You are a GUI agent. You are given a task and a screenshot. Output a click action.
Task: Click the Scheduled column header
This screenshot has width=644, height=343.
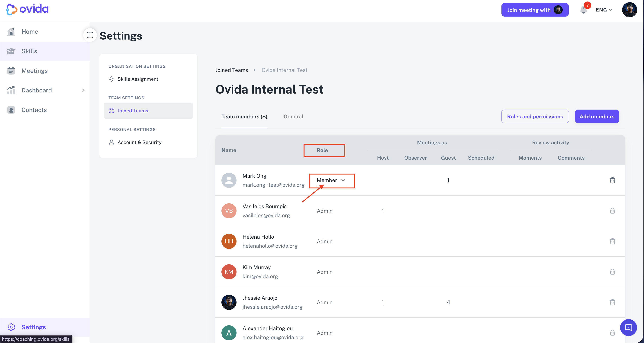click(x=481, y=158)
